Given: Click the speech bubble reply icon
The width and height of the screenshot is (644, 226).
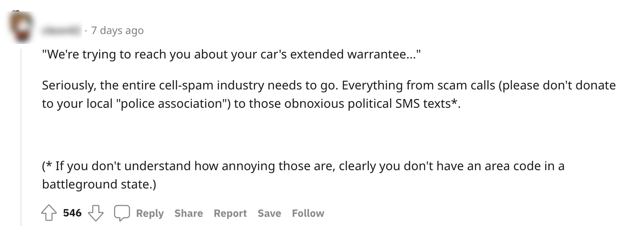Looking at the screenshot, I should pos(122,213).
